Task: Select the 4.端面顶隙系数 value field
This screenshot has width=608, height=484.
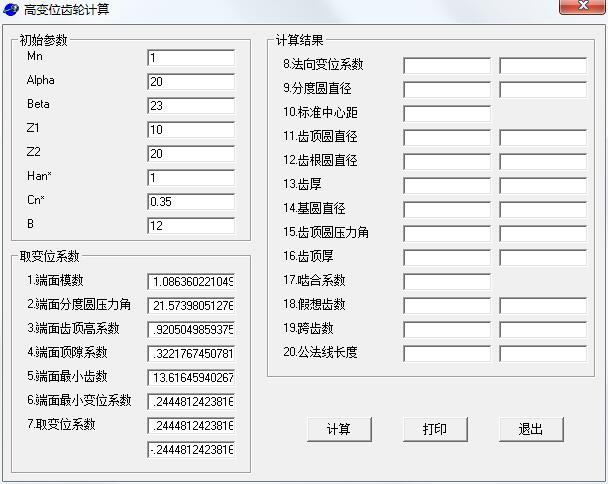Action: pyautogui.click(x=191, y=354)
